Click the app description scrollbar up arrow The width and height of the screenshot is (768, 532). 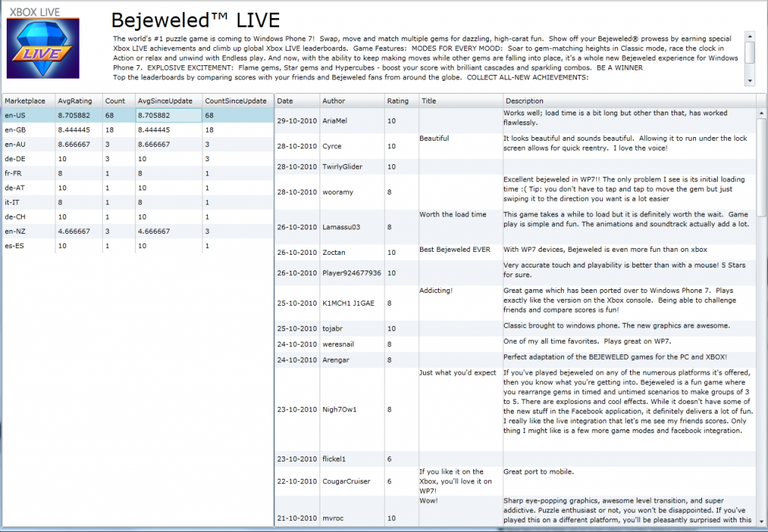[749, 36]
